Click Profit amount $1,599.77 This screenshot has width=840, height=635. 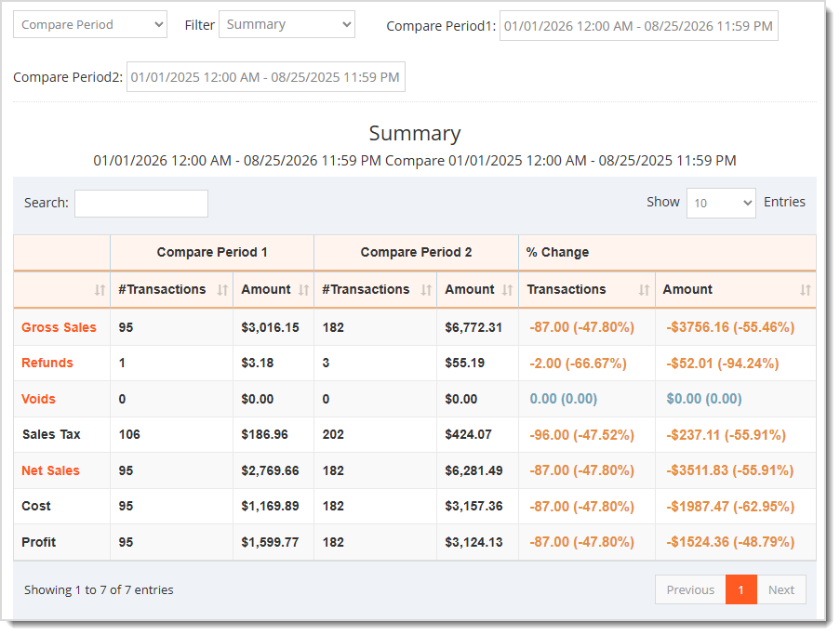(270, 542)
